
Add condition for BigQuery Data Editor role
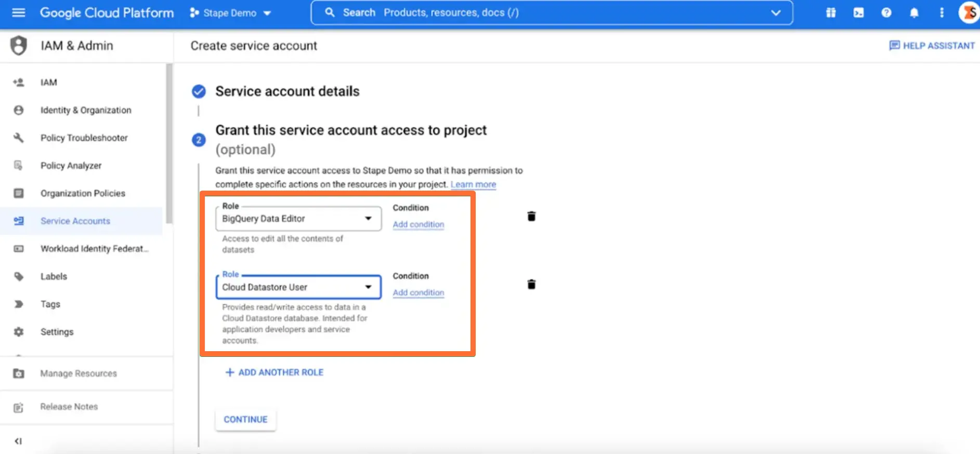[419, 224]
